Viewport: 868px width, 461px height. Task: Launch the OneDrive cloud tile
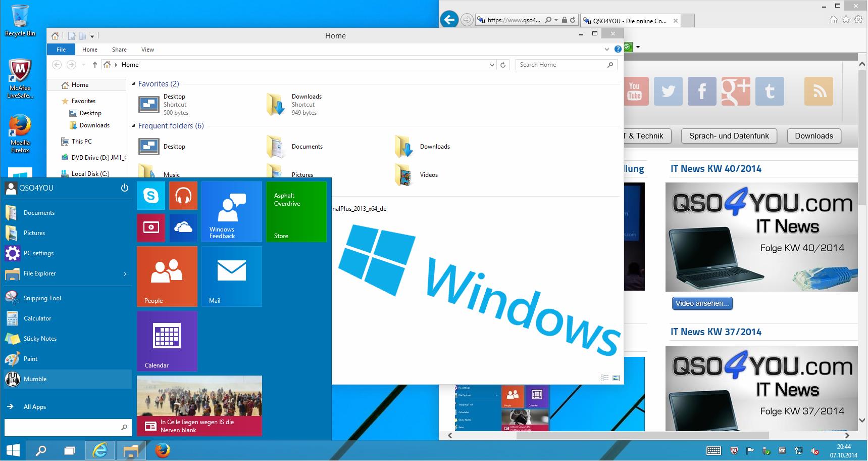183,227
